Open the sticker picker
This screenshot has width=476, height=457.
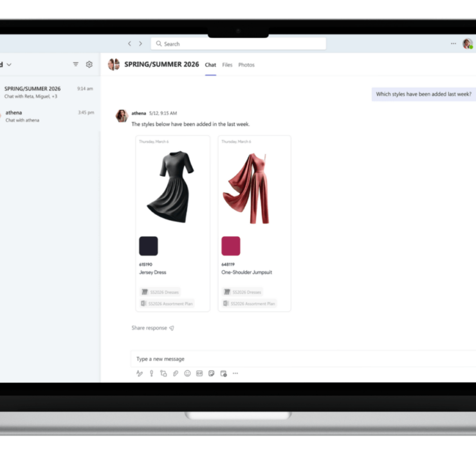tap(211, 373)
